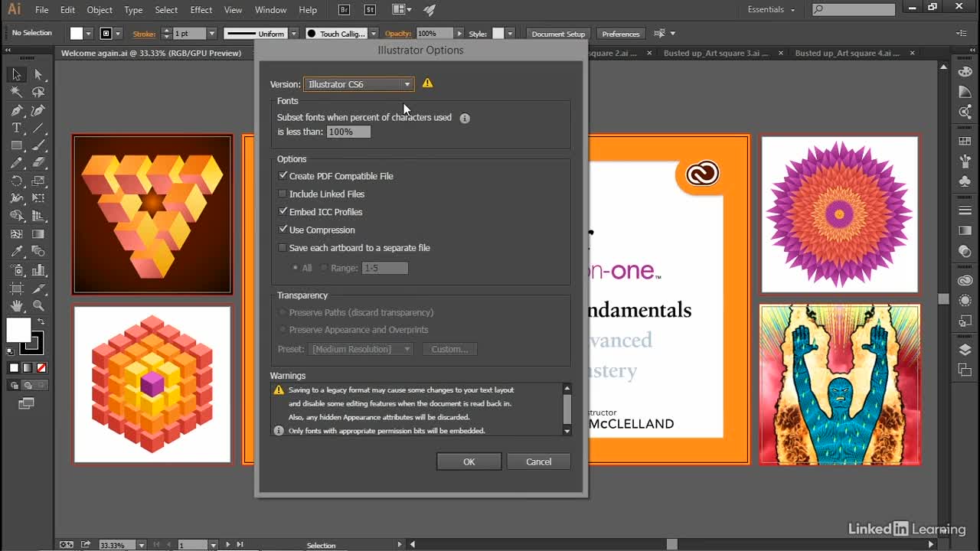Click Cancel in Illustrator Options dialog
980x551 pixels.
538,461
